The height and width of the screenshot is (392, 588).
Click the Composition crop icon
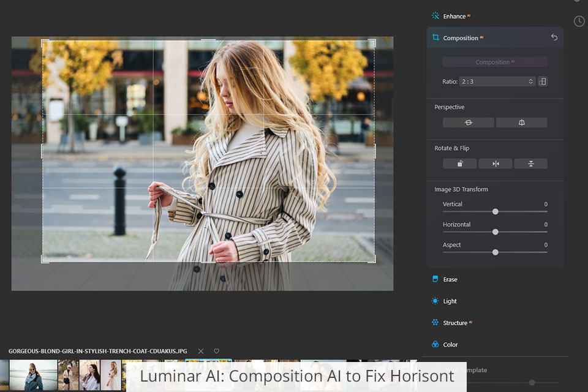(435, 37)
